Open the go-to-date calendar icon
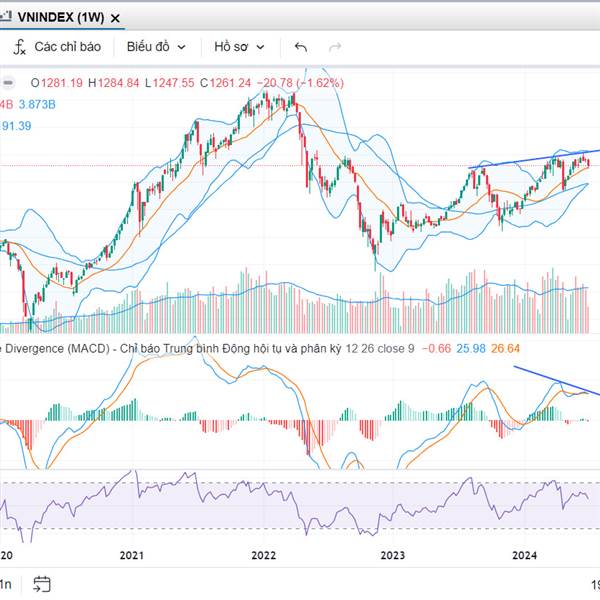Screen dimensions: 600x600 (42, 584)
